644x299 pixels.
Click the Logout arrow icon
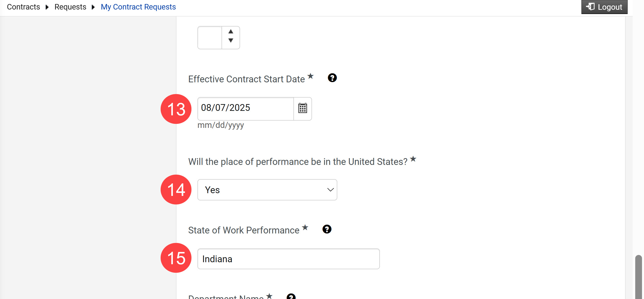click(x=590, y=7)
